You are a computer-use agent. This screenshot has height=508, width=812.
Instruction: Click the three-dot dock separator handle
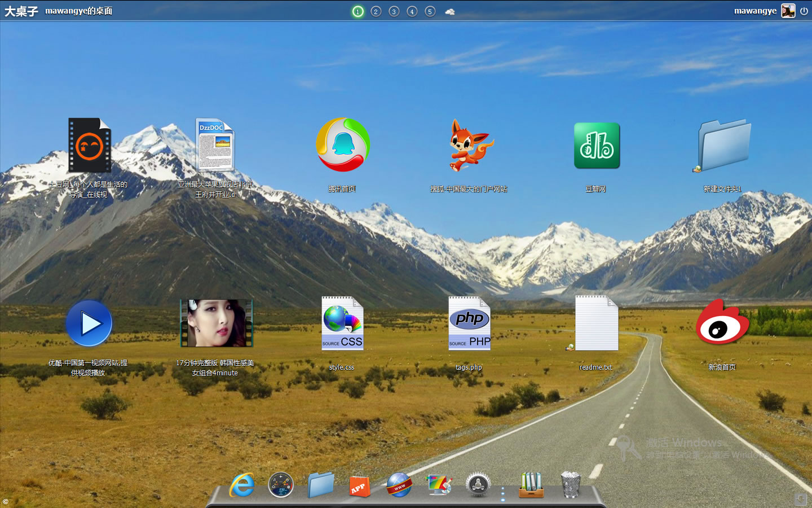tap(503, 493)
